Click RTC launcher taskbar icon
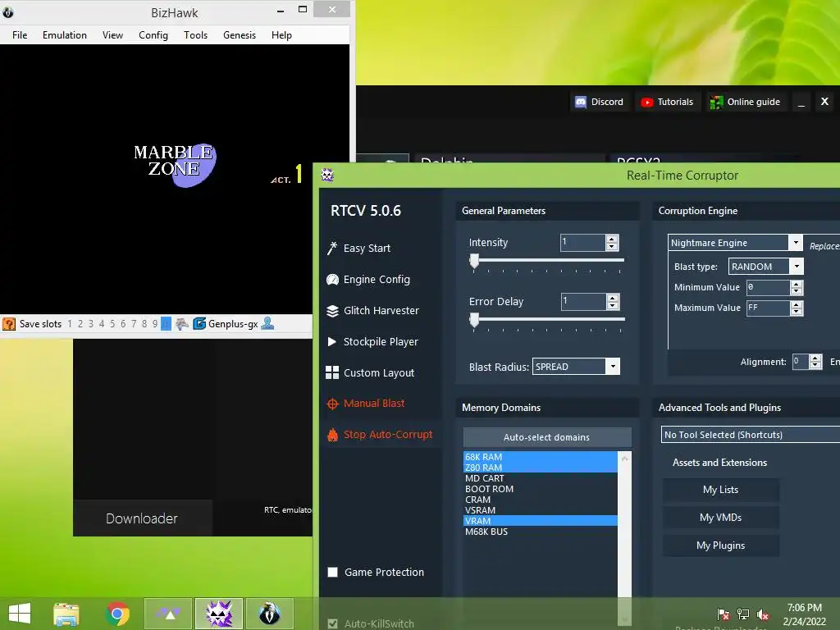Screen dimensions: 840x630 [x=168, y=614]
